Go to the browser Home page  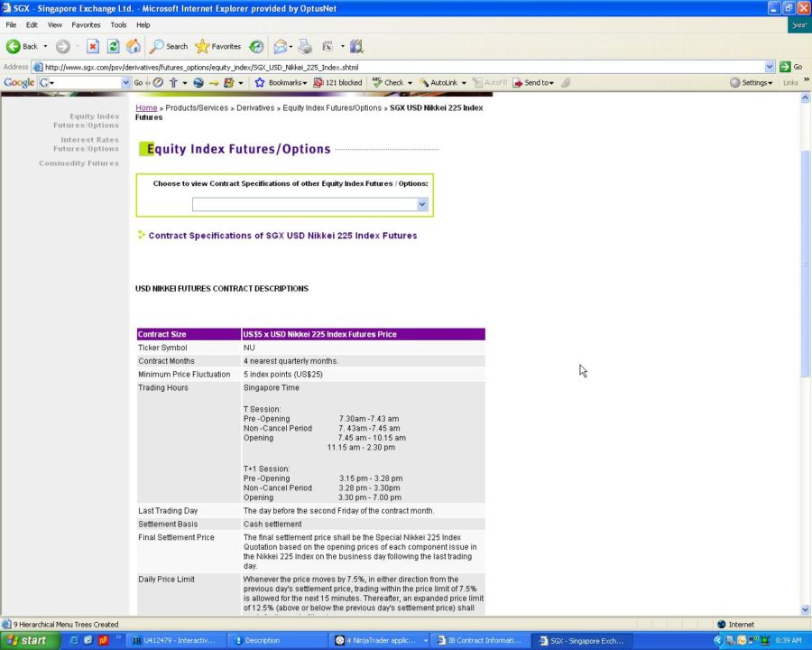[134, 47]
